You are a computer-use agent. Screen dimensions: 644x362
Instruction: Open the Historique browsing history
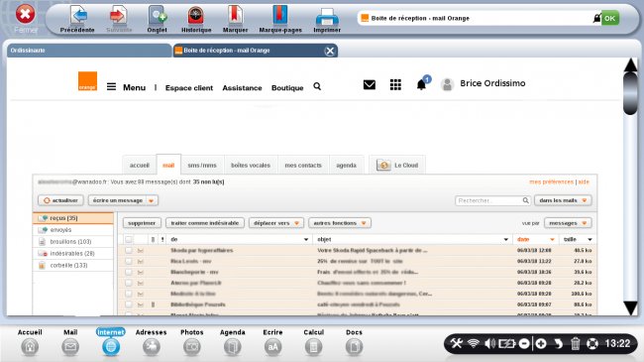click(x=196, y=19)
